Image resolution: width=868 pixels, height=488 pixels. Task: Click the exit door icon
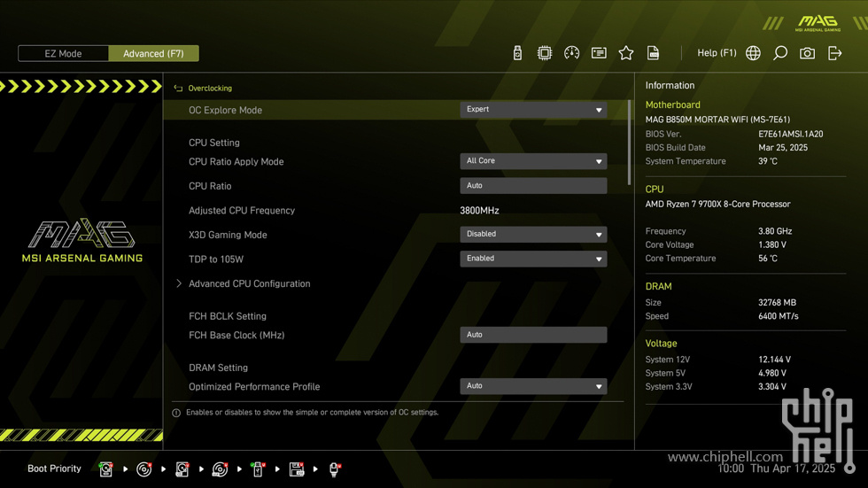click(x=834, y=53)
